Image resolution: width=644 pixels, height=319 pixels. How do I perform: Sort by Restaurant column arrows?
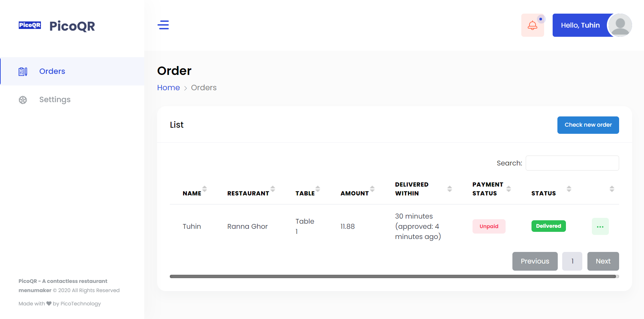coord(273,189)
